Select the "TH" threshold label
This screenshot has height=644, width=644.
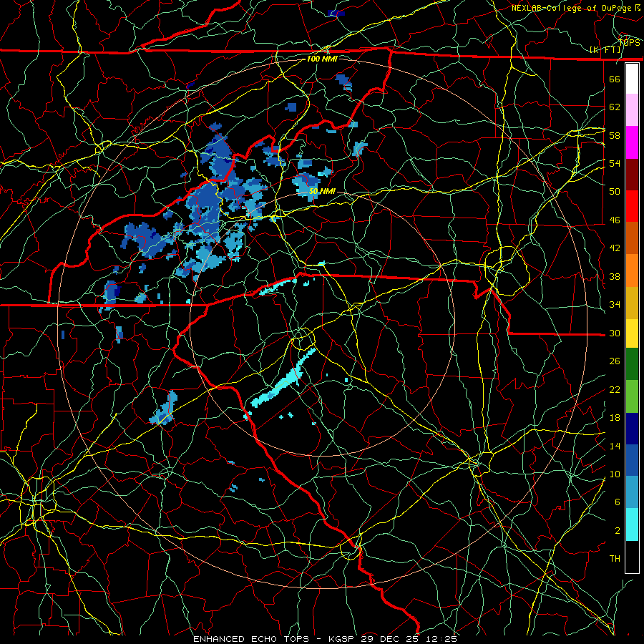click(x=615, y=559)
